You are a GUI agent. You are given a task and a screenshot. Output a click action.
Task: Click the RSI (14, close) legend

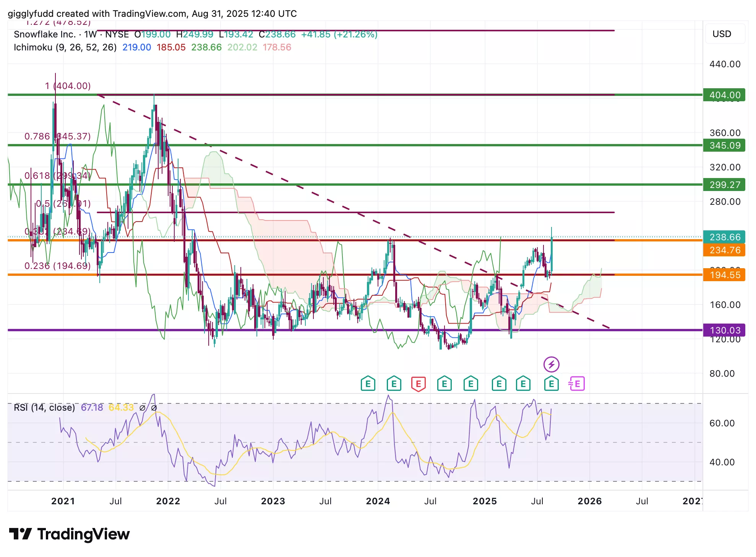[x=44, y=408]
